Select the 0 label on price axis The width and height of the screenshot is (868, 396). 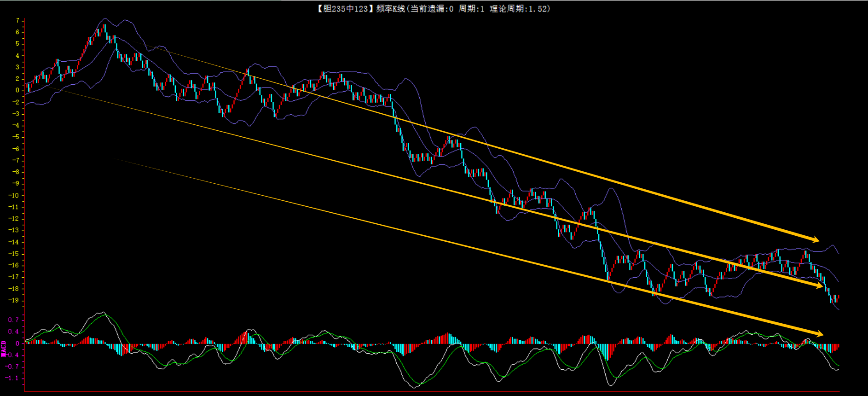point(17,90)
